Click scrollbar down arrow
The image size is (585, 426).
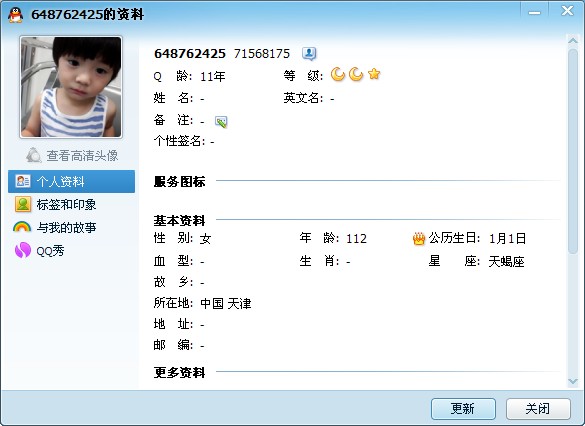click(573, 381)
